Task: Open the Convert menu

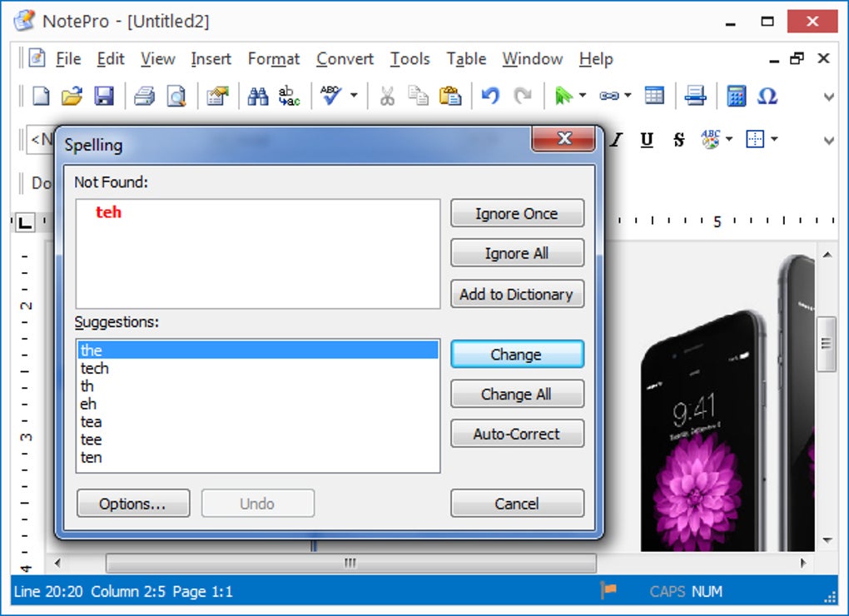Action: pyautogui.click(x=345, y=58)
